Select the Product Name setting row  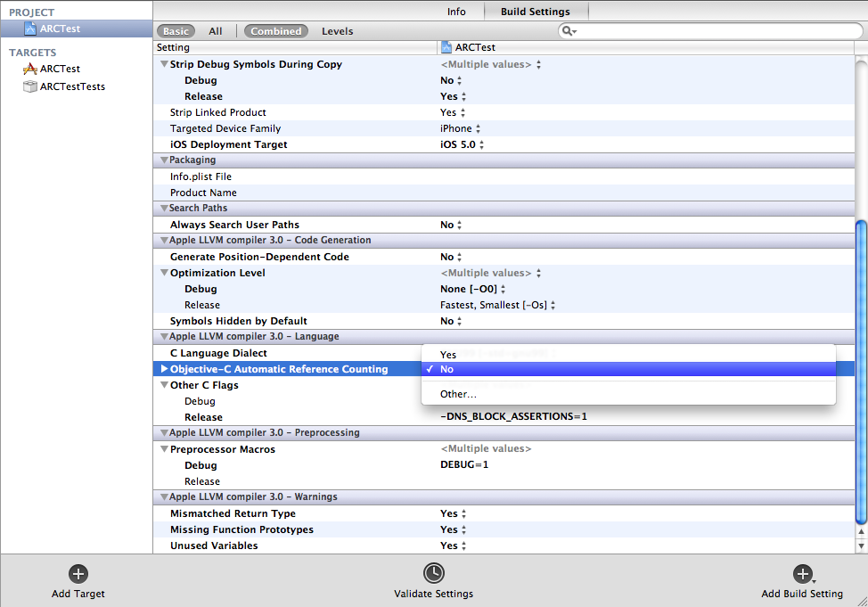[504, 193]
